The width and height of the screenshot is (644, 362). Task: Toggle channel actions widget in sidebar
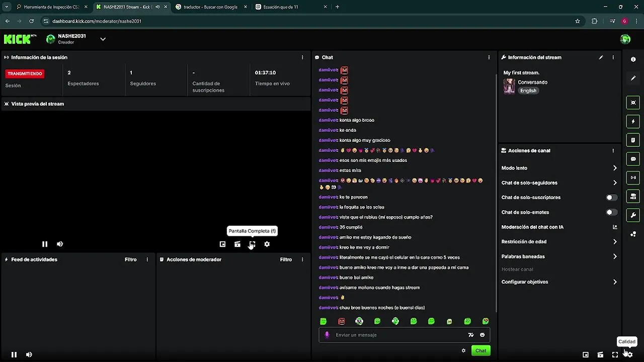[x=633, y=196]
